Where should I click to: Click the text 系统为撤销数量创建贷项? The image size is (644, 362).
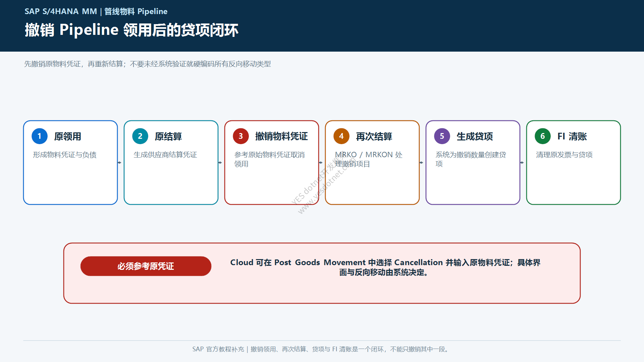pyautogui.click(x=471, y=159)
